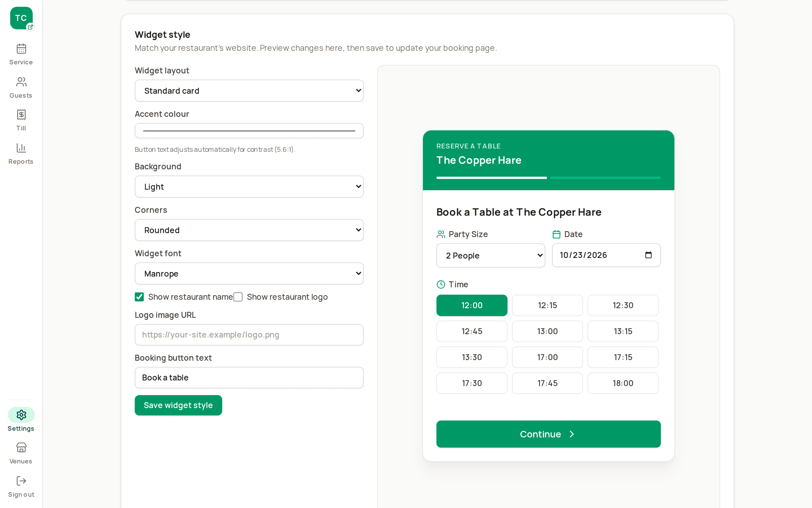
Task: Select the 12:15 time slot
Action: [547, 305]
